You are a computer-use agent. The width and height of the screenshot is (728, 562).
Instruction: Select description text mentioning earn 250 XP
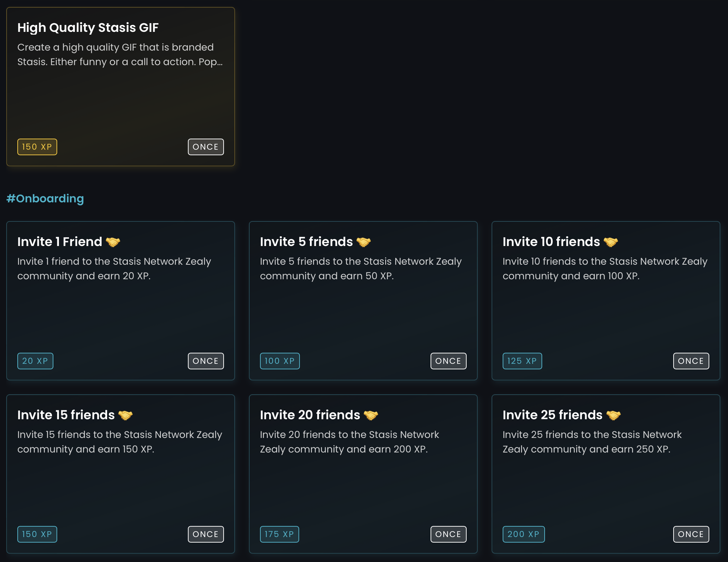(592, 442)
